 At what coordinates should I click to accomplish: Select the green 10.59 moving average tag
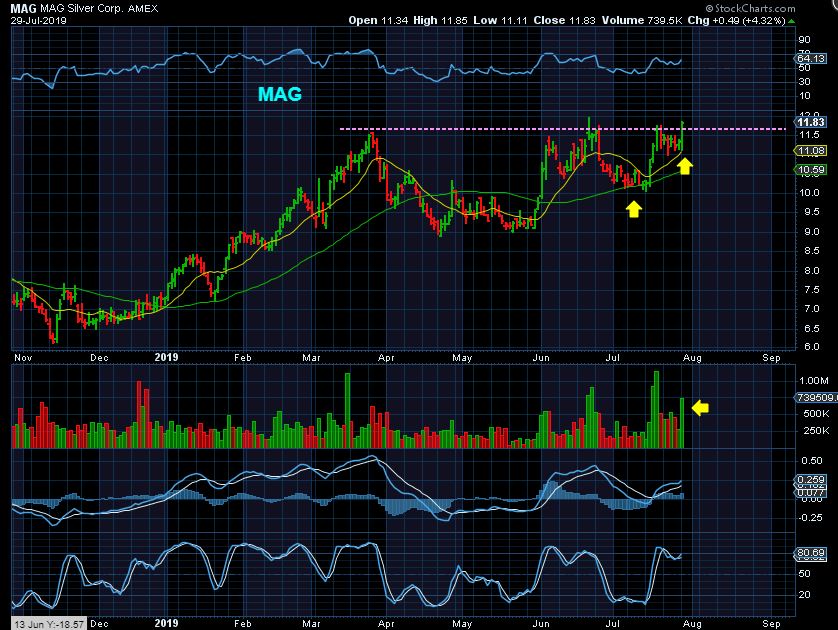[808, 169]
